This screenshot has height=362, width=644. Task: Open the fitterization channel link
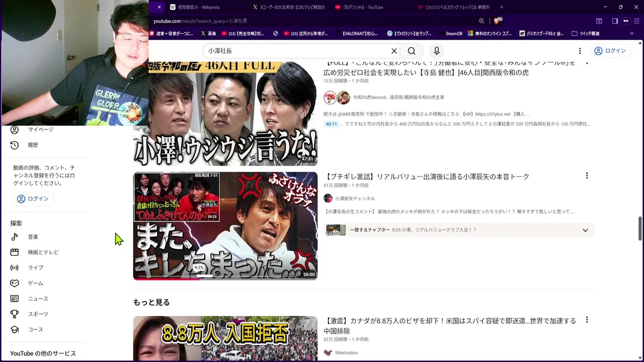tap(346, 353)
